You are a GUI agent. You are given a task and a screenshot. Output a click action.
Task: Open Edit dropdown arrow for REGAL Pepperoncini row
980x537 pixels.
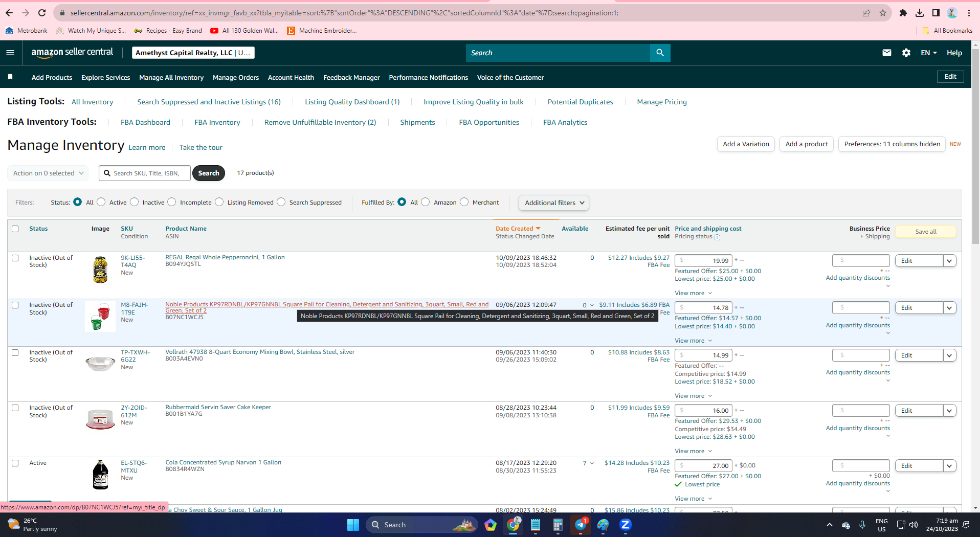click(950, 261)
